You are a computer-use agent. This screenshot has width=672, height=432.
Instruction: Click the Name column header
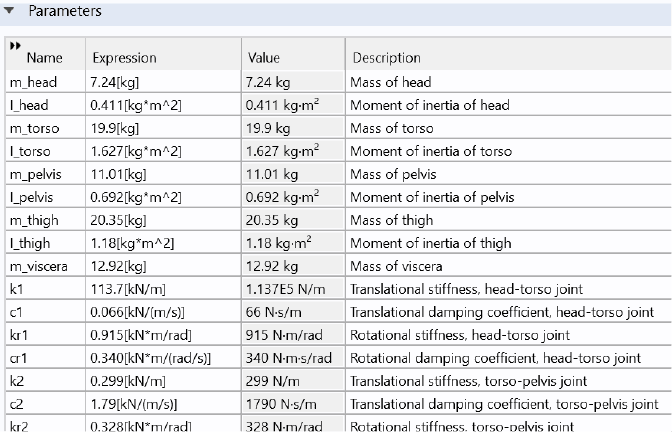(44, 58)
